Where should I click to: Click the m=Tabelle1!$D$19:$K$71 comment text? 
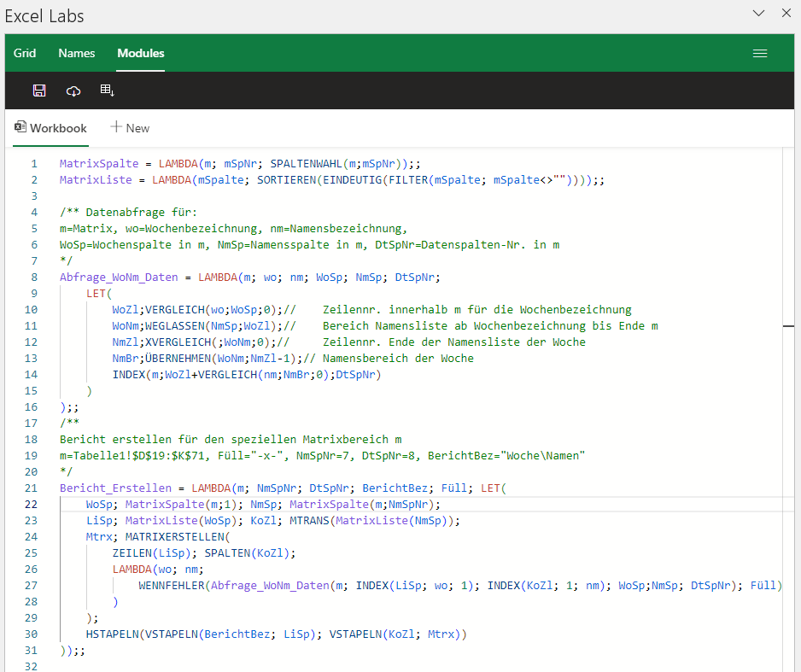(134, 456)
